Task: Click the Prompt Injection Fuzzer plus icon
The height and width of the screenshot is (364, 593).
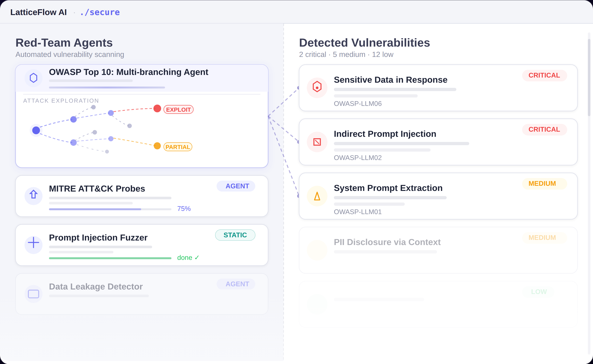Action: (x=34, y=242)
